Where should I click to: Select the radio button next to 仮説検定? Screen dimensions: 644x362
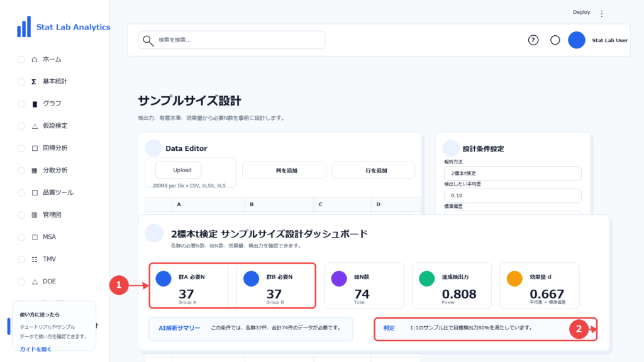click(21, 126)
